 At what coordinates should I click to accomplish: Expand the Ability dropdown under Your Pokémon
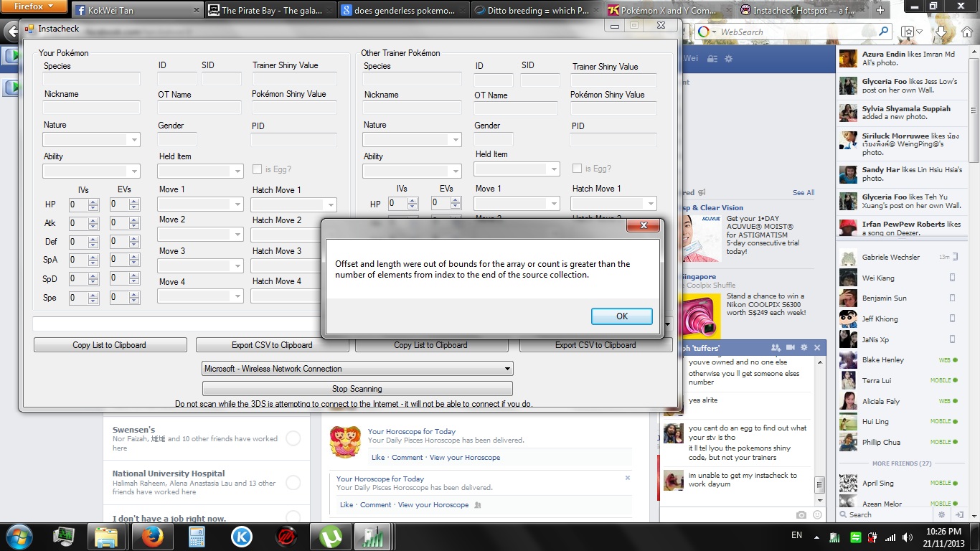133,171
